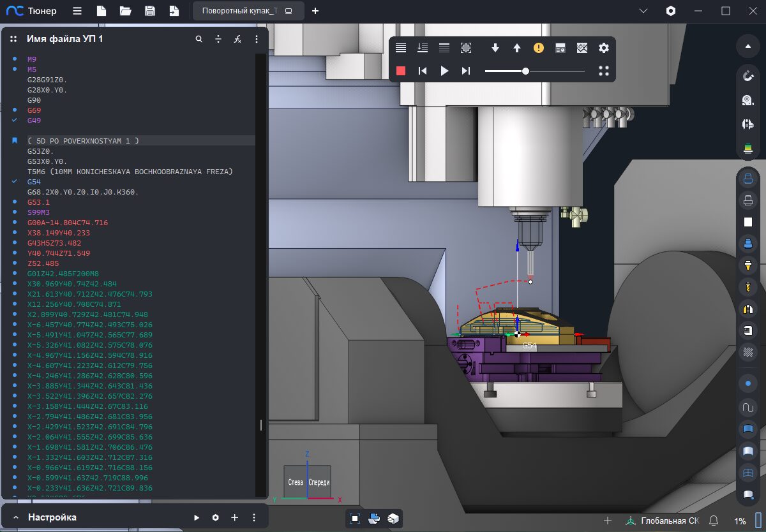This screenshot has width=766, height=532.
Task: Open simulation settings gear icon
Action: [603, 48]
